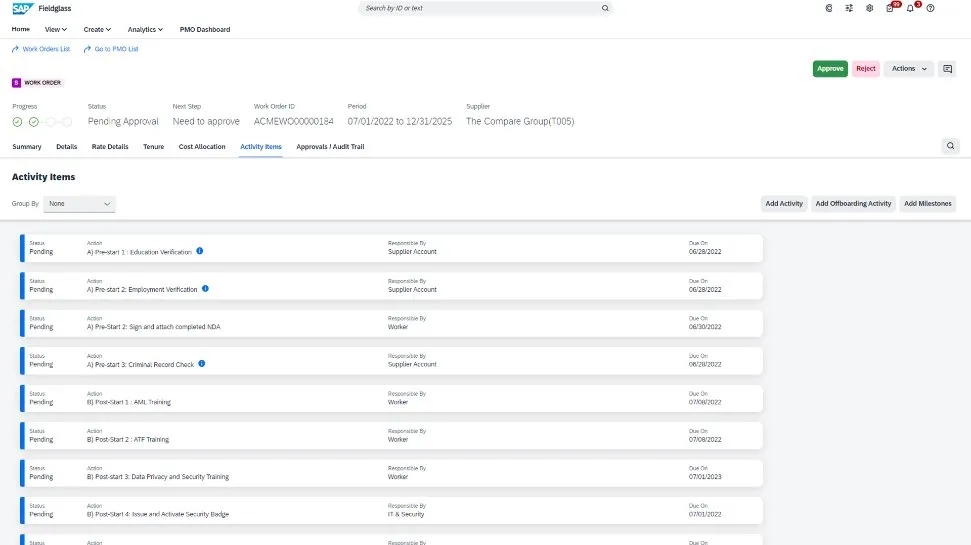Click the Add Activity button
Image resolution: width=971 pixels, height=545 pixels.
pos(783,204)
